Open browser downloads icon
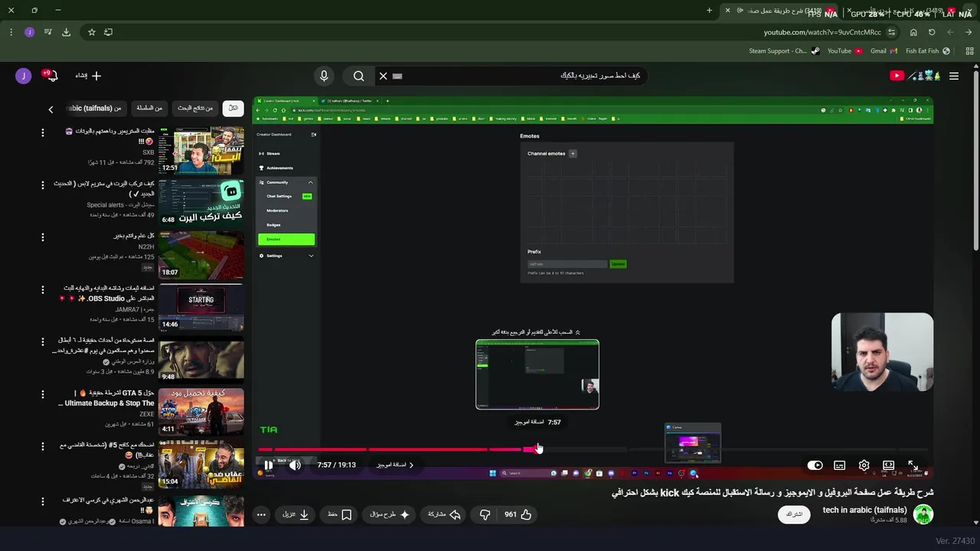Viewport: 980px width, 551px height. (x=66, y=32)
